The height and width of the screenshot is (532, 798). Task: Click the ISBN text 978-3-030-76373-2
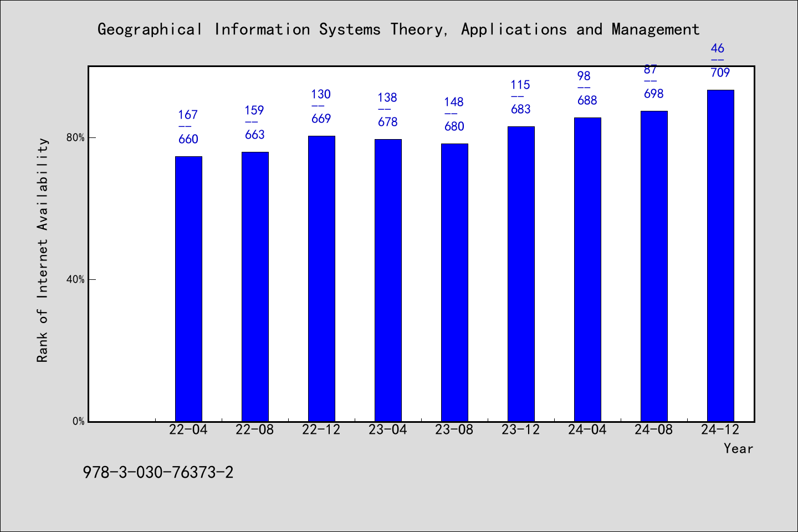[158, 473]
